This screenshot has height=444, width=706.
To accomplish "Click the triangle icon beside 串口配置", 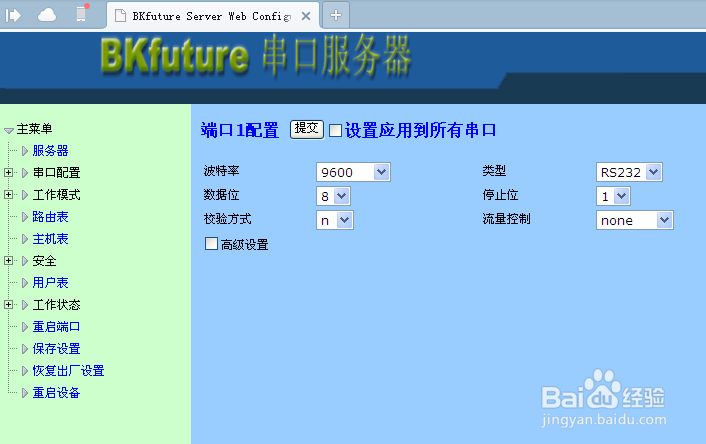I will click(25, 173).
